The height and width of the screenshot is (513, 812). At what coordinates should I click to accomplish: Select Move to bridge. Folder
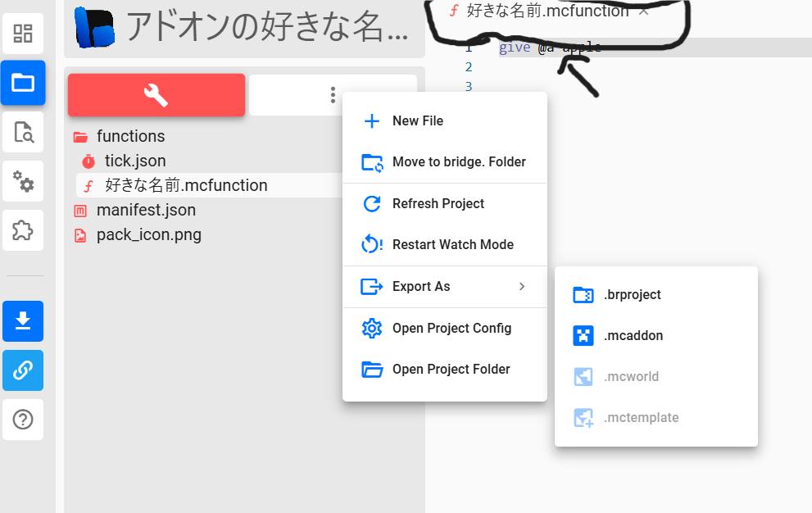point(458,162)
